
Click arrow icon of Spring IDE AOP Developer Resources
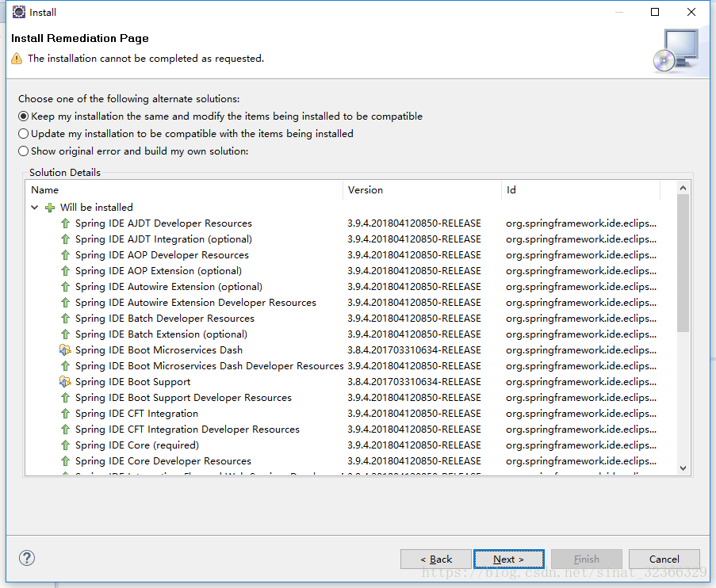65,255
